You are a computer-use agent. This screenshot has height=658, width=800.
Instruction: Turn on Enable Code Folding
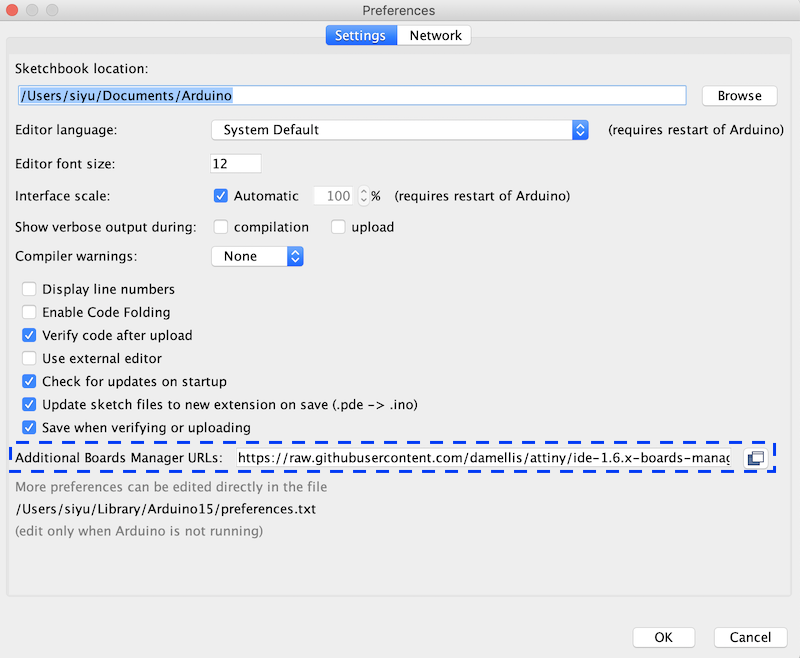pyautogui.click(x=29, y=312)
